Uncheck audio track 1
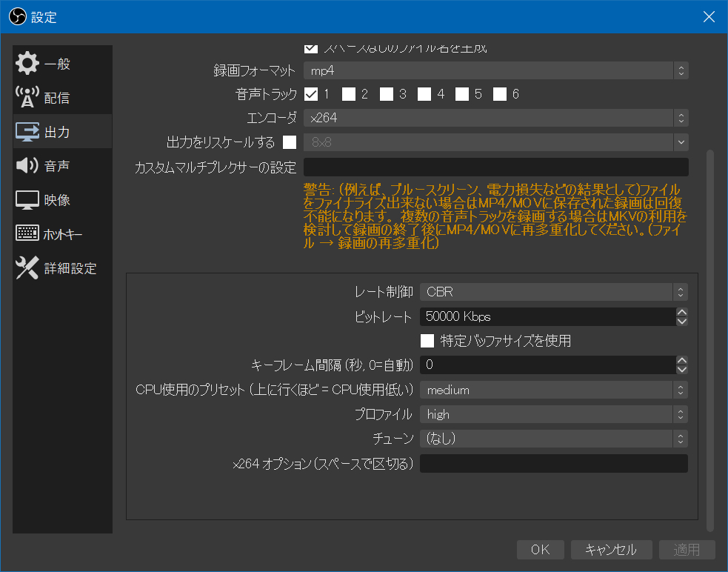Viewport: 728px width, 572px height. tap(311, 94)
